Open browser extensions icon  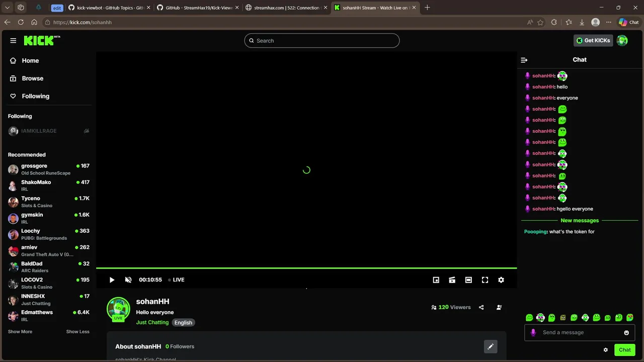click(554, 22)
